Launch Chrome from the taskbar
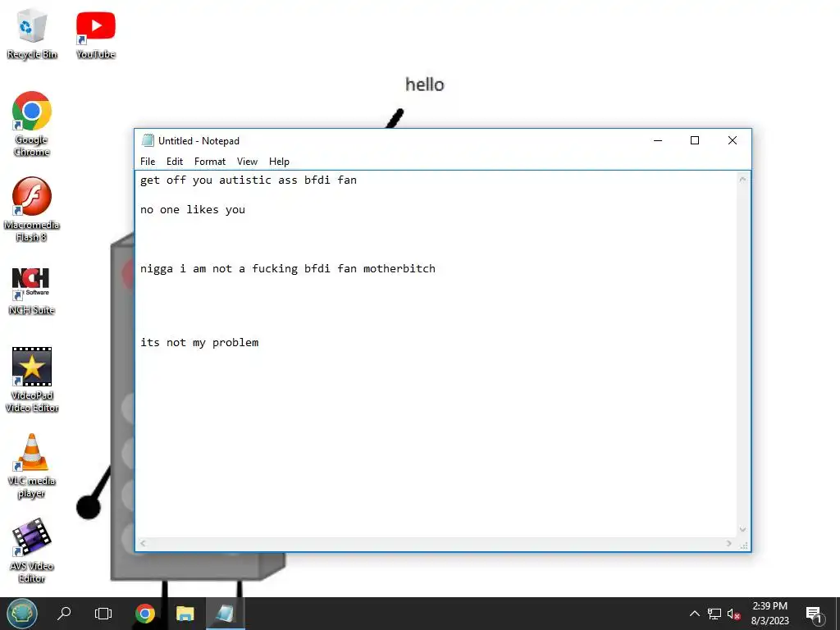Viewport: 840px width, 630px height. [x=145, y=614]
